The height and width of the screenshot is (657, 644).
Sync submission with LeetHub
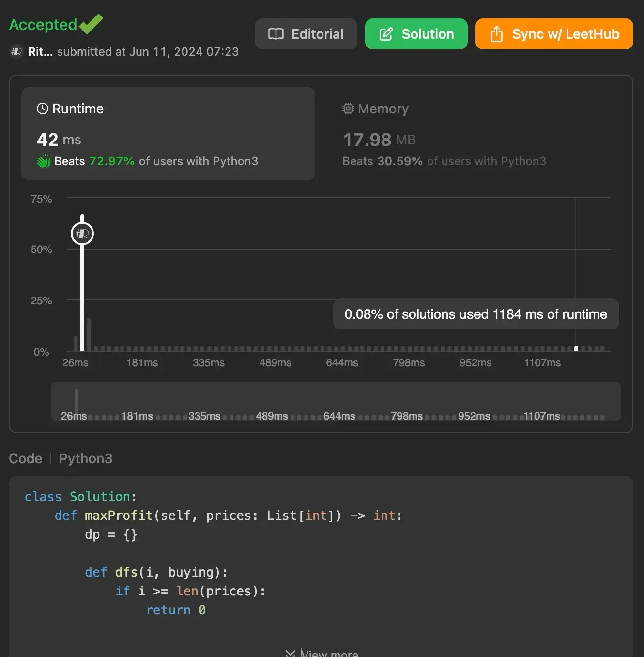click(554, 34)
